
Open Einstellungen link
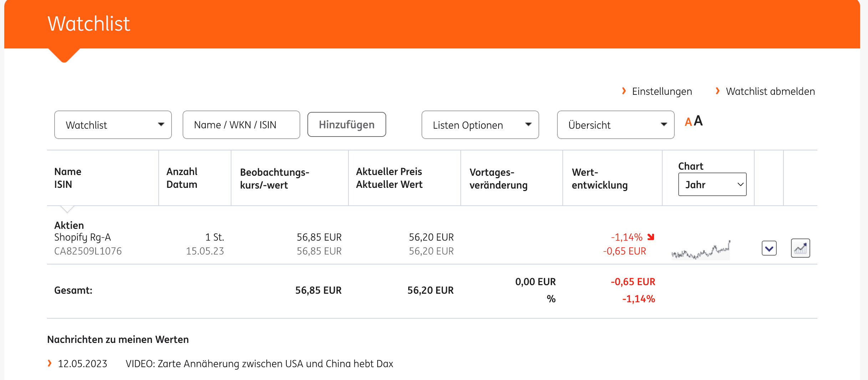pos(662,91)
